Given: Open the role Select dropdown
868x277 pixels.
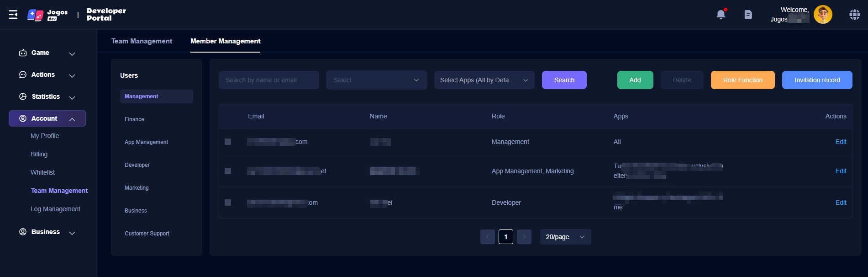Looking at the screenshot, I should pos(376,80).
